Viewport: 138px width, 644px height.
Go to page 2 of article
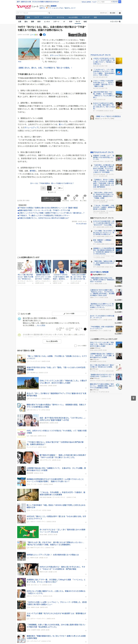(55, 188)
